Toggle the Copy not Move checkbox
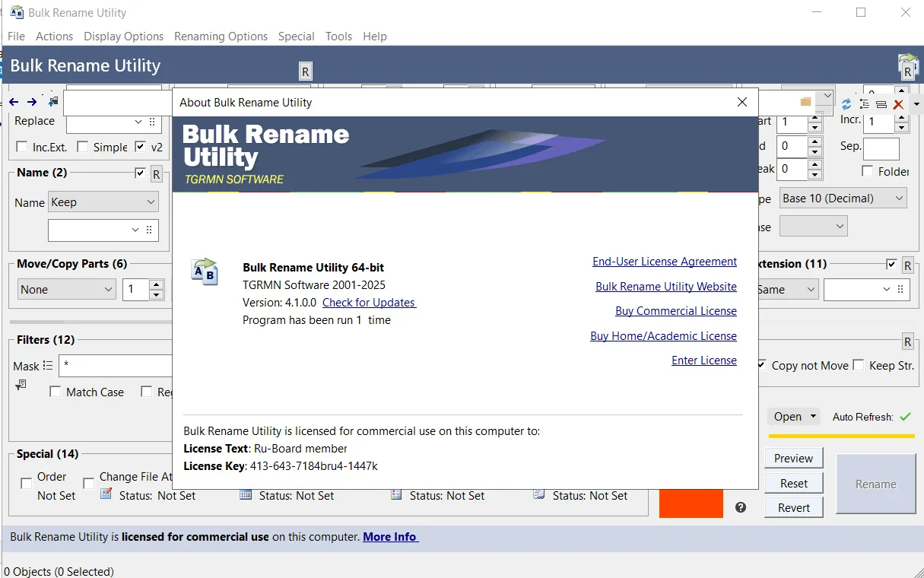 (761, 365)
